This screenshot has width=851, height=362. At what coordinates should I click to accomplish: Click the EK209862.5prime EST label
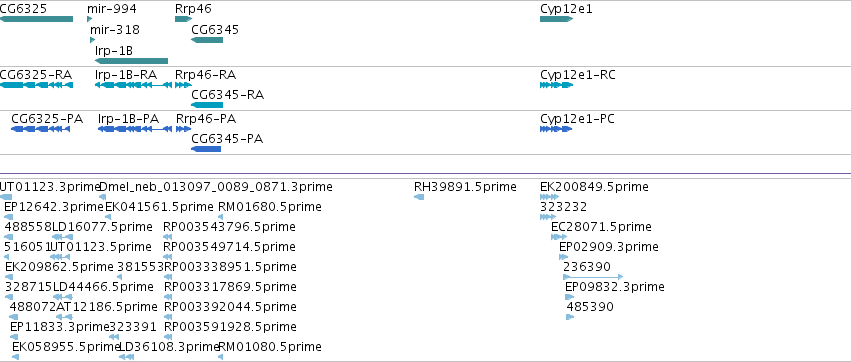(60, 267)
